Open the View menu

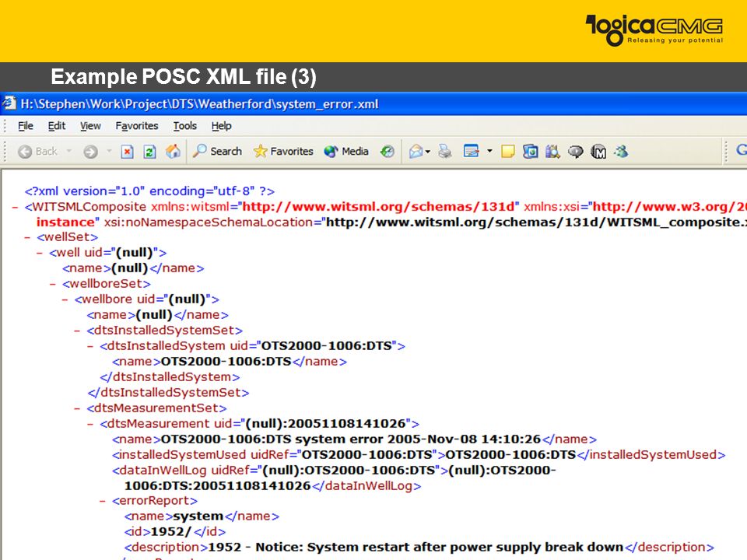pyautogui.click(x=90, y=126)
